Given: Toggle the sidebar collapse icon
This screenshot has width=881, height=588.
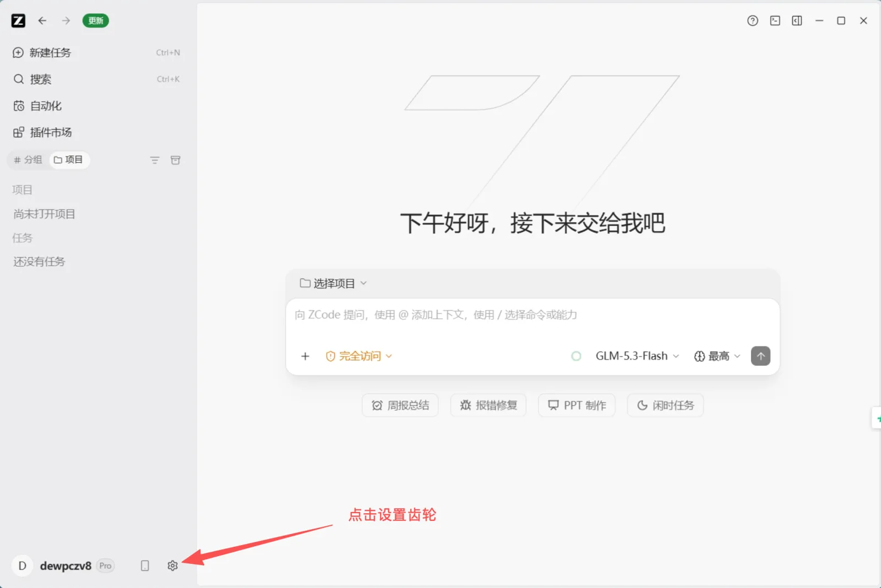Looking at the screenshot, I should [x=797, y=21].
